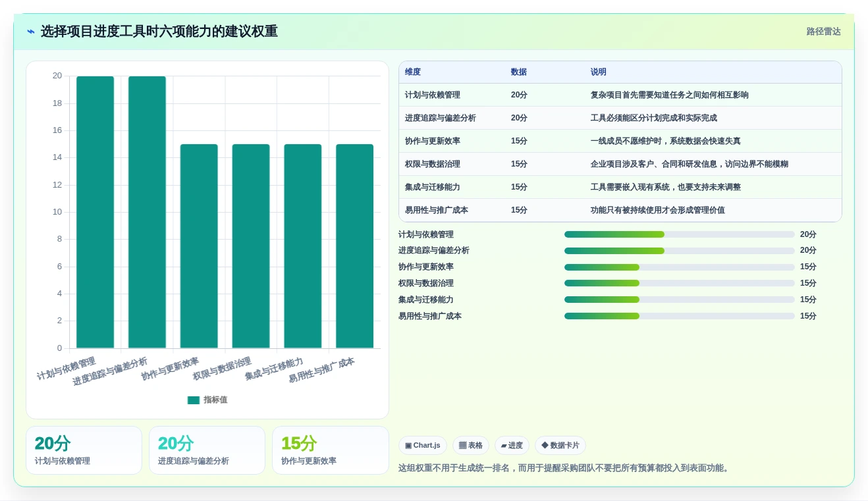Click the 进度追踪与偏差分析 progress bar
This screenshot has height=501, width=868.
coord(680,251)
